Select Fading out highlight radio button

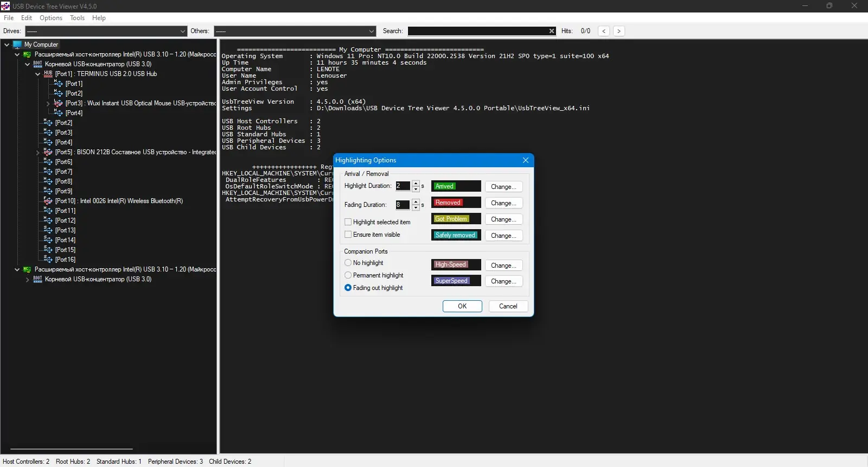(348, 288)
